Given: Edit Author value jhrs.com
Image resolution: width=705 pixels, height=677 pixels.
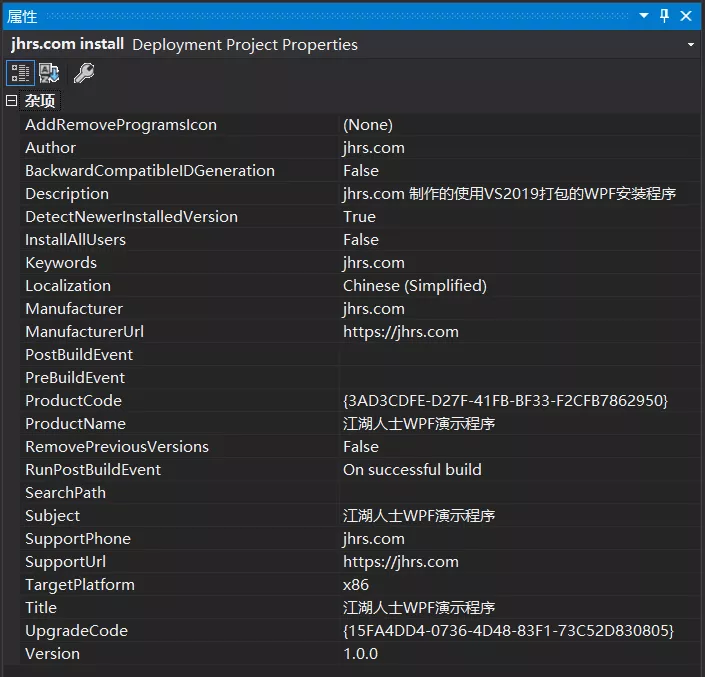Looking at the screenshot, I should (x=374, y=147).
